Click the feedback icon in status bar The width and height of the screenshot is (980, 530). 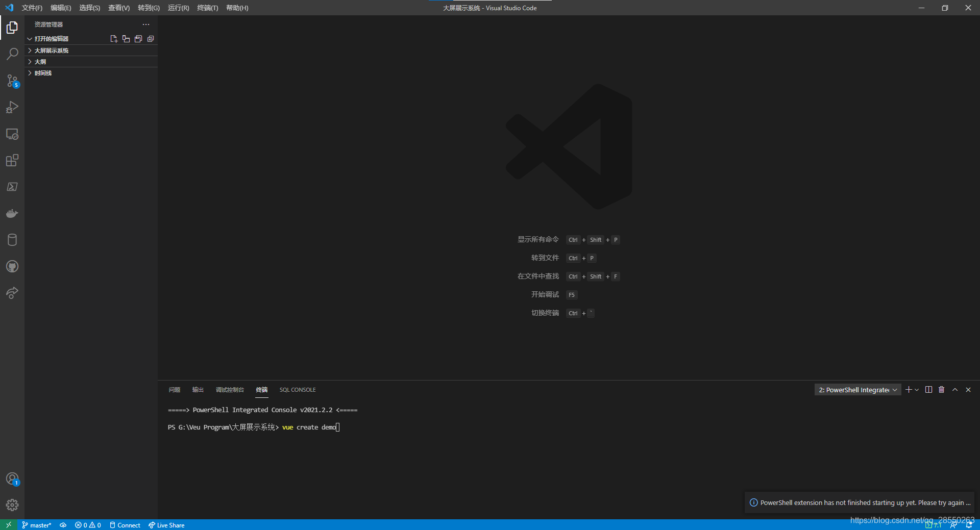(x=953, y=525)
